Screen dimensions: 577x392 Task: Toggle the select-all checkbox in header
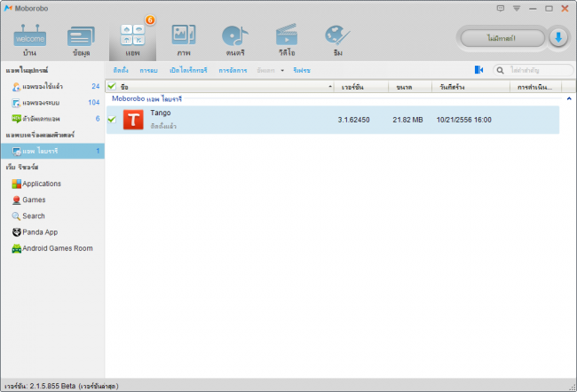[112, 86]
